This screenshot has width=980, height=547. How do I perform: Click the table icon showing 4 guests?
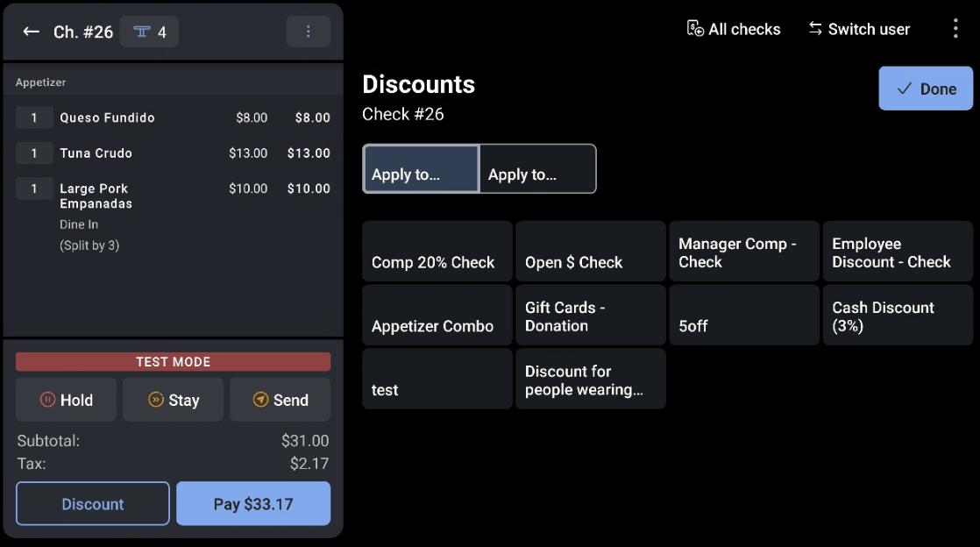tap(148, 31)
